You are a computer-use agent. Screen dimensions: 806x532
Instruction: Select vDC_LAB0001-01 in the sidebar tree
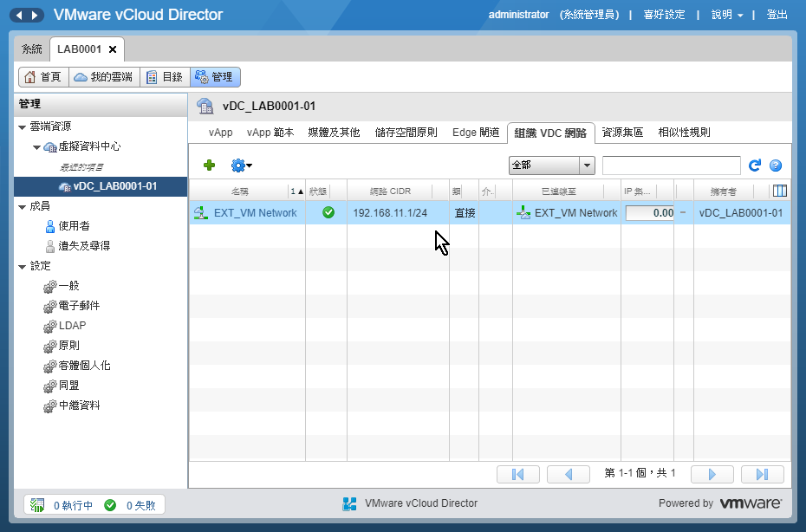(101, 186)
